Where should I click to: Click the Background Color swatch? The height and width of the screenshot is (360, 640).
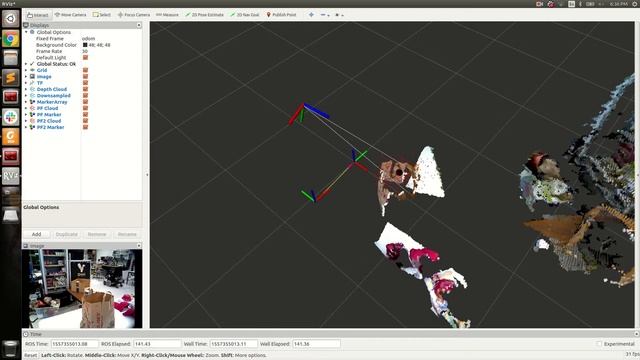(85, 45)
